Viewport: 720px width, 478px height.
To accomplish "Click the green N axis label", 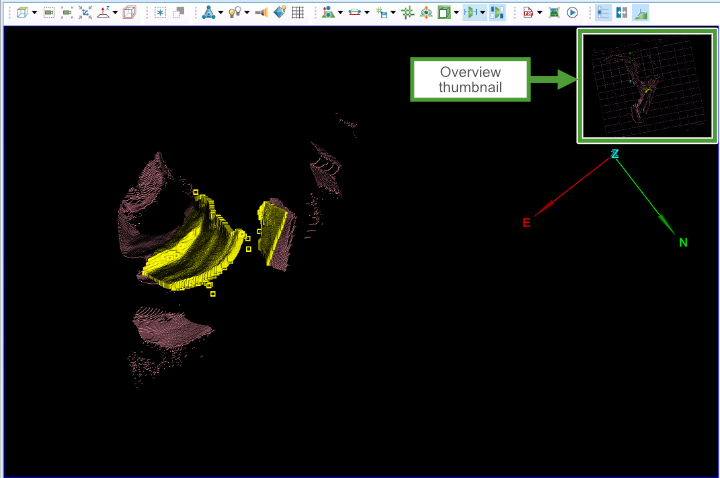I will pyautogui.click(x=683, y=242).
